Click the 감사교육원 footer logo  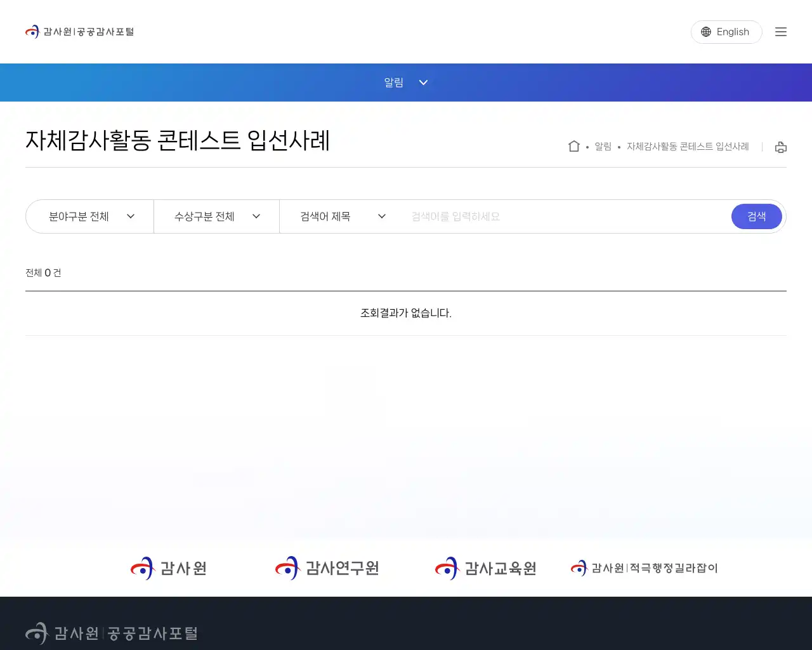click(485, 568)
